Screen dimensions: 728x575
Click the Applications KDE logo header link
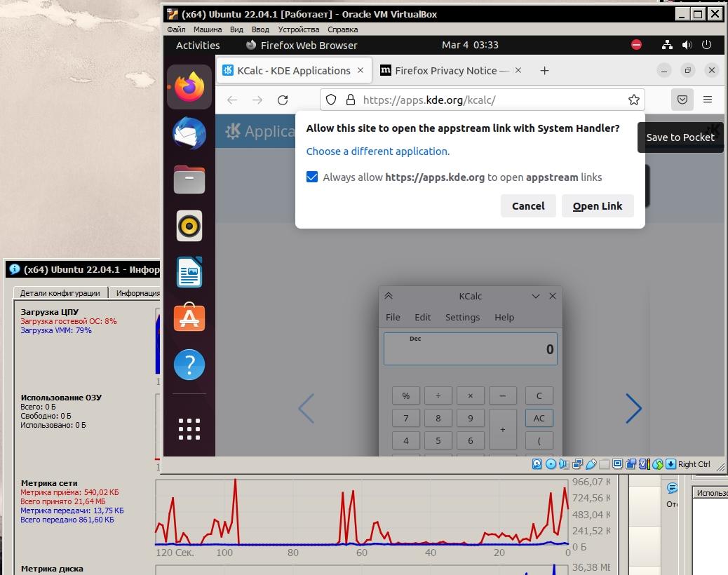pos(260,131)
